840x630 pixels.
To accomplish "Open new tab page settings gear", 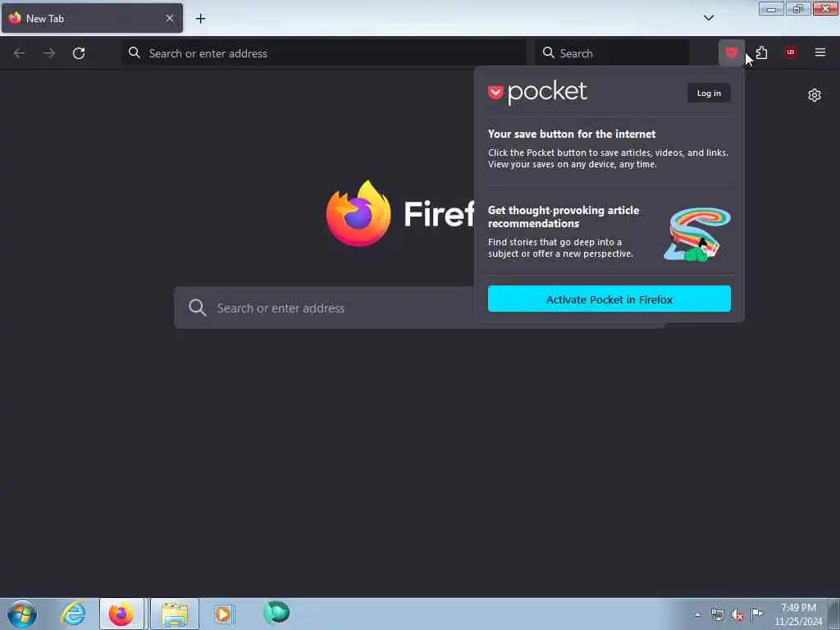I will 815,95.
